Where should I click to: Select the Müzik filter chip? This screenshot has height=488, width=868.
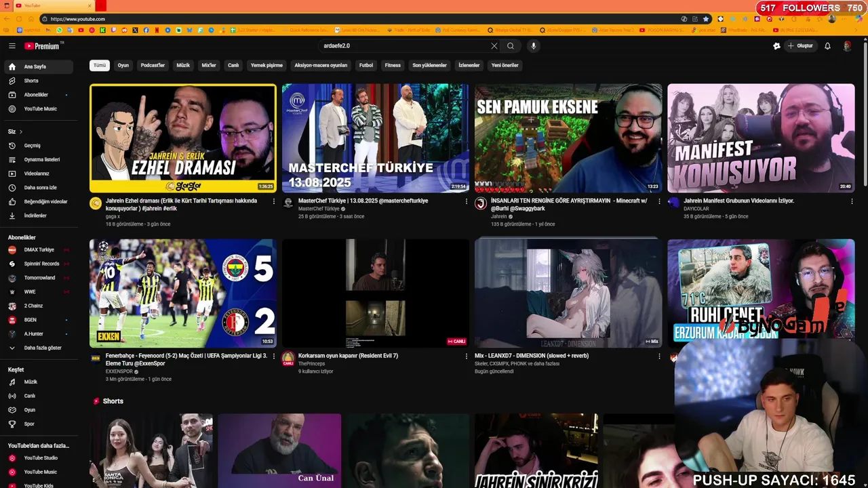[x=183, y=66]
